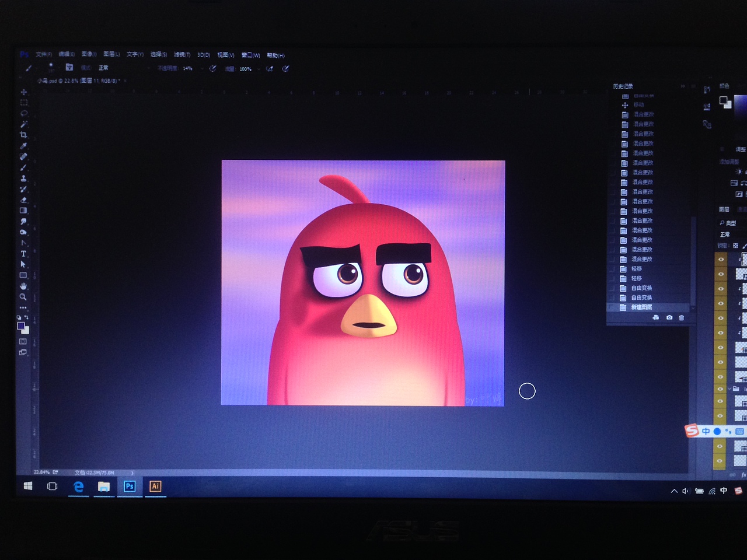The width and height of the screenshot is (747, 560).
Task: Open the 视图(V) menu
Action: coord(226,55)
